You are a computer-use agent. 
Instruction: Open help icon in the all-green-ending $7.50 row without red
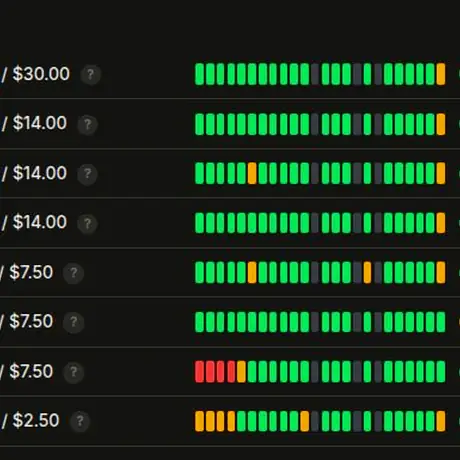tap(74, 322)
